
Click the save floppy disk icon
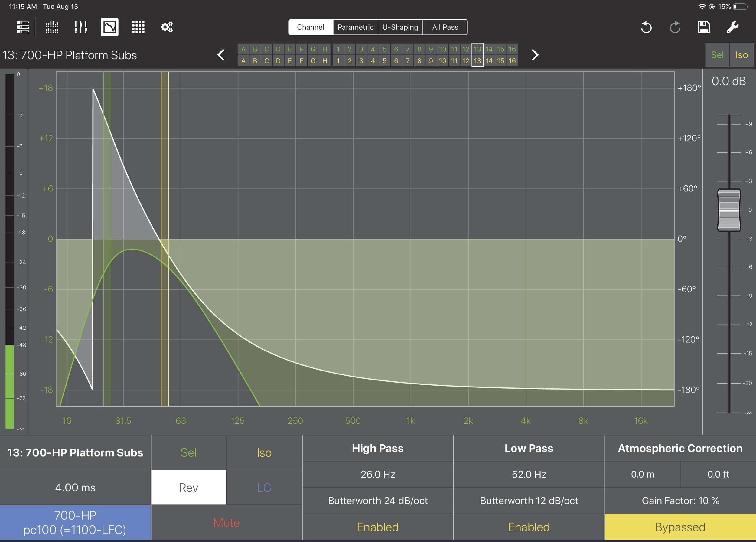pos(704,27)
